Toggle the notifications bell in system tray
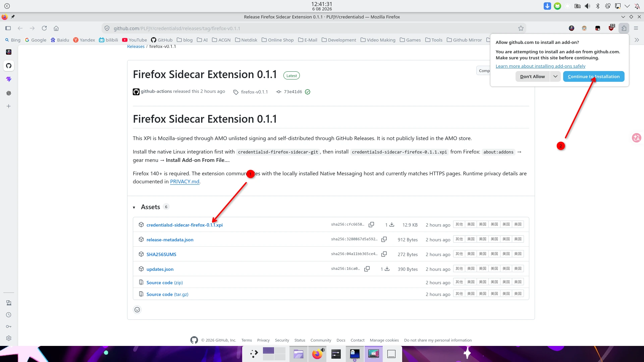The image size is (644, 362). [637, 6]
